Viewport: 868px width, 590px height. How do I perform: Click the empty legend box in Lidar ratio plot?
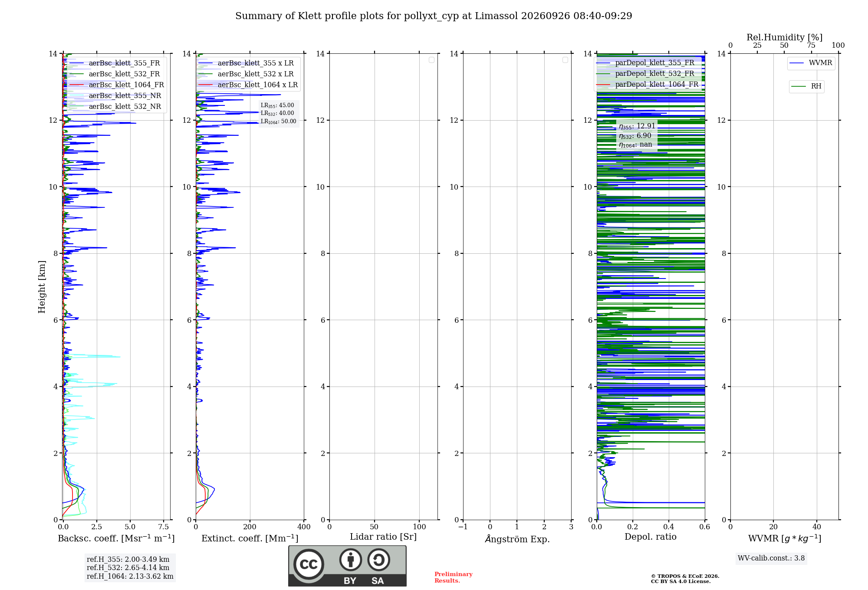pyautogui.click(x=431, y=60)
